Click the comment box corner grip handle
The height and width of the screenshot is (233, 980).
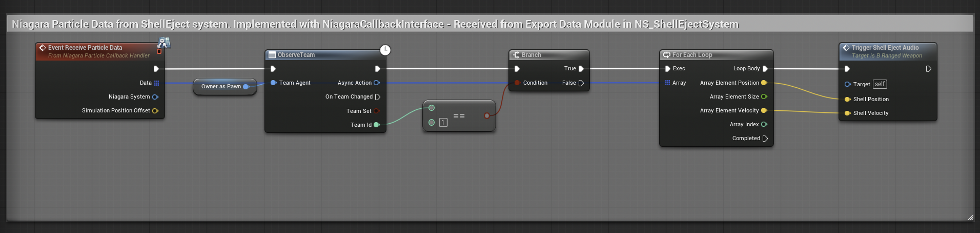pos(970,217)
